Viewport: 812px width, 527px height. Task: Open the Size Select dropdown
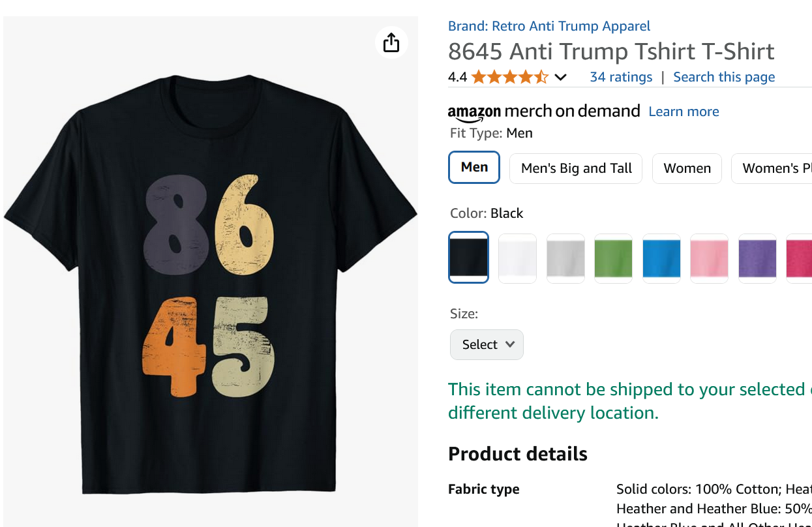(487, 344)
